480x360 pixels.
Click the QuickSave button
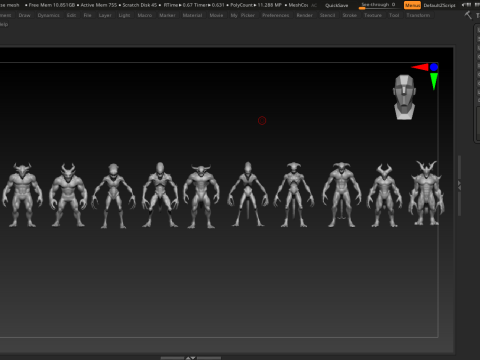point(337,5)
